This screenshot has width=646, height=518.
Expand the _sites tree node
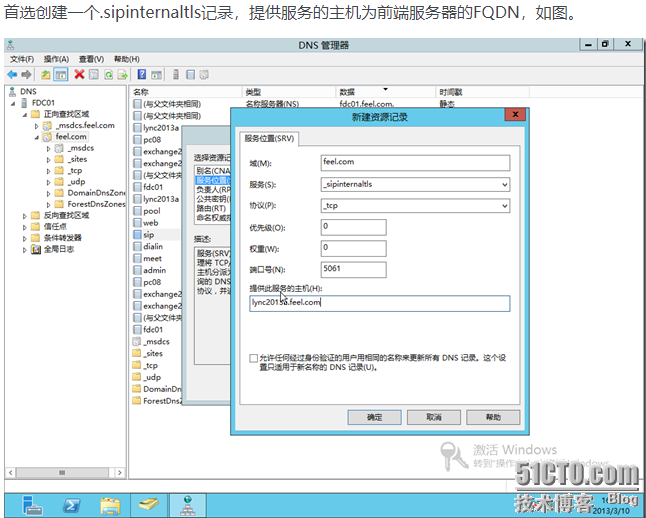pos(49,160)
